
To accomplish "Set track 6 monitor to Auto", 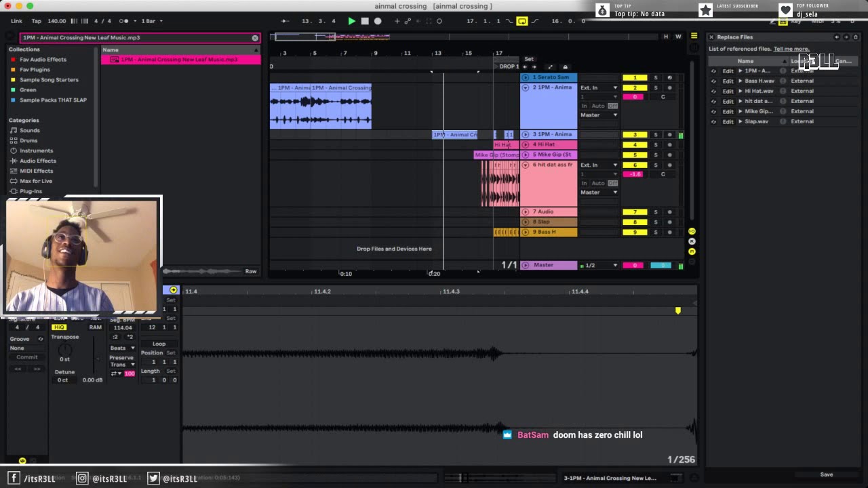I will click(597, 183).
